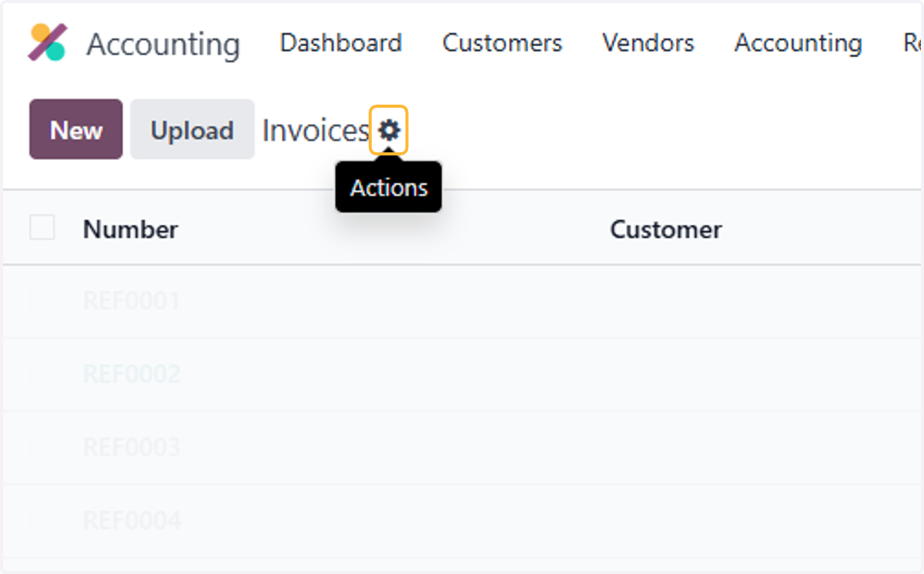The height and width of the screenshot is (574, 924).
Task: Open invoice REF0001
Action: 132,300
